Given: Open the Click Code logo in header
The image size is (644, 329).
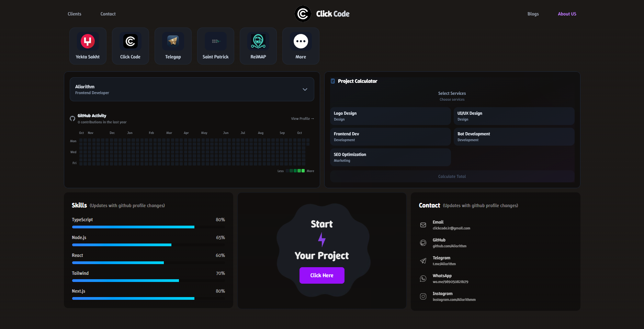Looking at the screenshot, I should click(x=303, y=14).
